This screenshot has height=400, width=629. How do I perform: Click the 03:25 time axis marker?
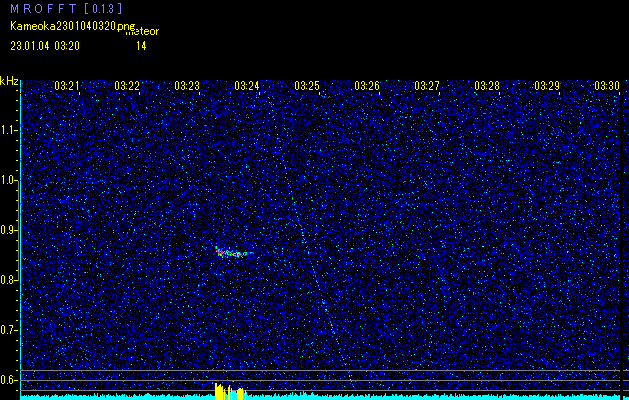pos(307,85)
